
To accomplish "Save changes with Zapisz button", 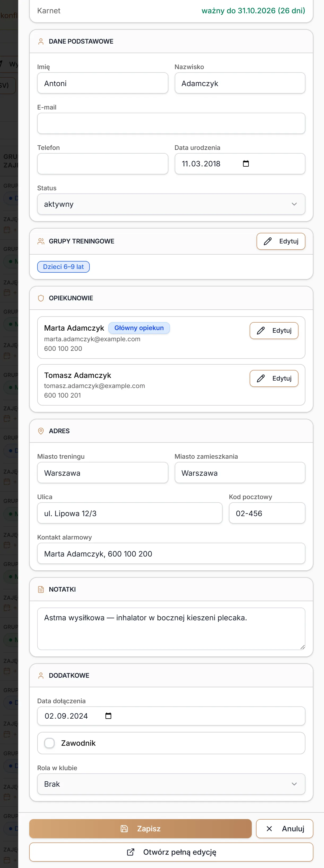I will coord(140,829).
